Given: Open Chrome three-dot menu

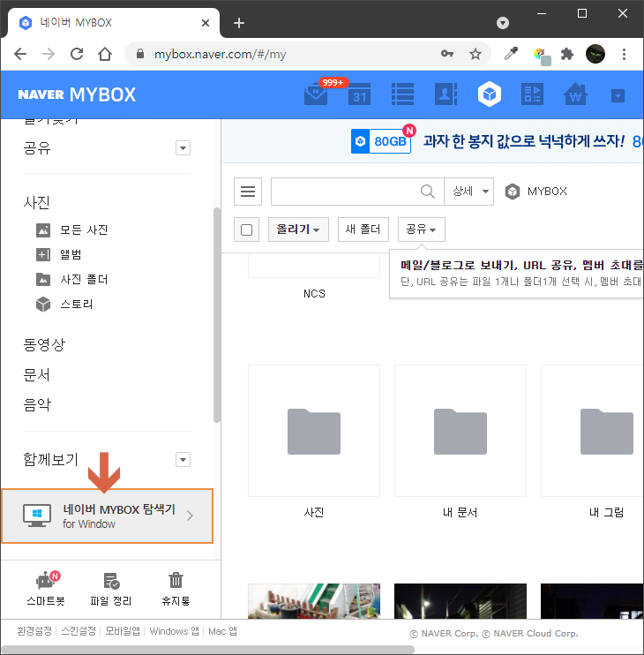Looking at the screenshot, I should (624, 54).
